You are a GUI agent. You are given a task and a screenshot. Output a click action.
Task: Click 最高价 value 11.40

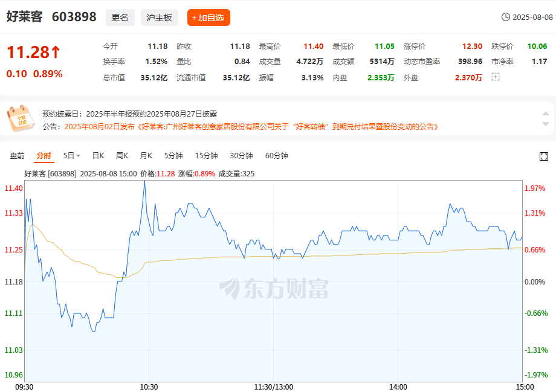pos(314,46)
